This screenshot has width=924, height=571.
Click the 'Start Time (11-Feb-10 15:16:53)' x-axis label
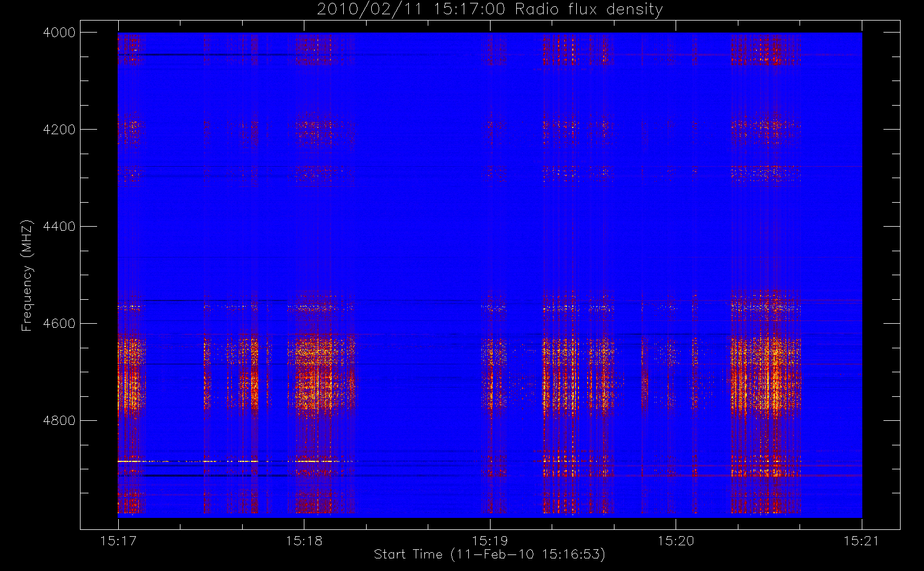pyautogui.click(x=489, y=554)
